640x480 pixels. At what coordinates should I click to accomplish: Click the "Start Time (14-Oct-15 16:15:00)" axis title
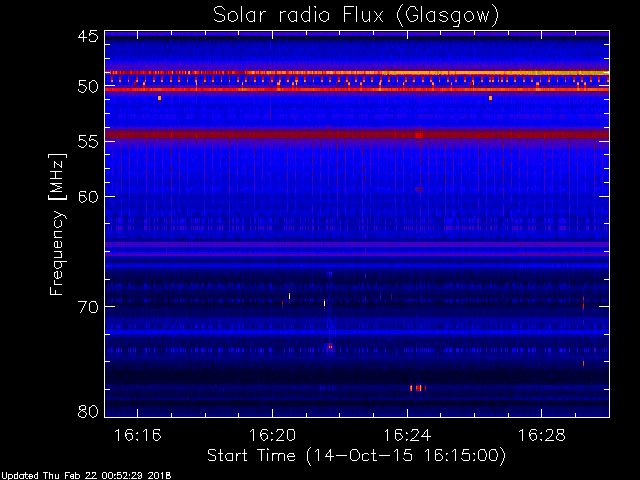tap(356, 456)
